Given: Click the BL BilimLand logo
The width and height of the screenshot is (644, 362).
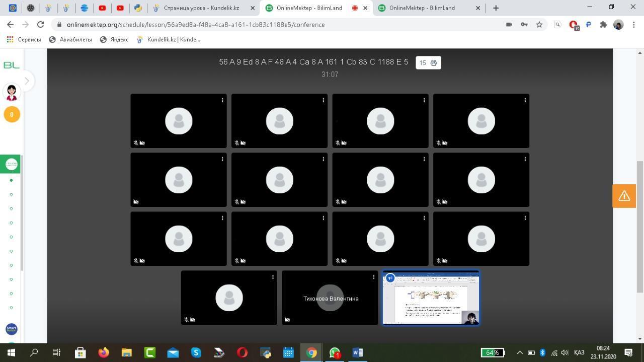Looking at the screenshot, I should (x=11, y=65).
